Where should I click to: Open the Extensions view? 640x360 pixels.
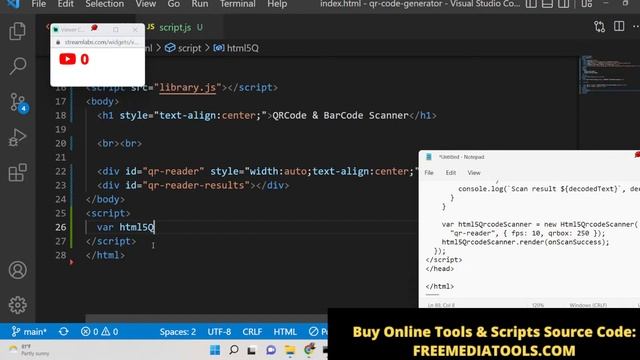pos(17,172)
